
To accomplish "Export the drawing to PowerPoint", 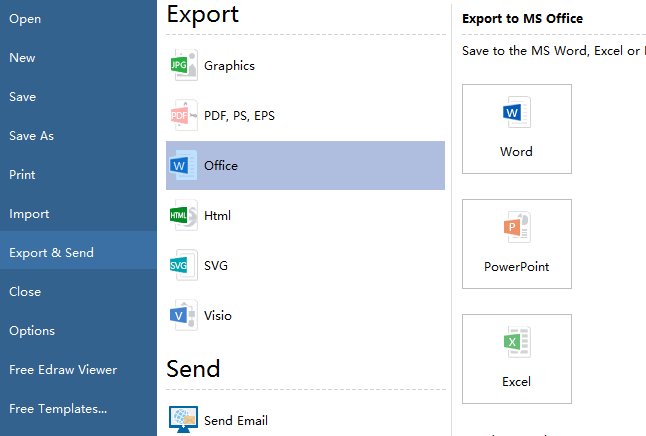I will [x=517, y=244].
